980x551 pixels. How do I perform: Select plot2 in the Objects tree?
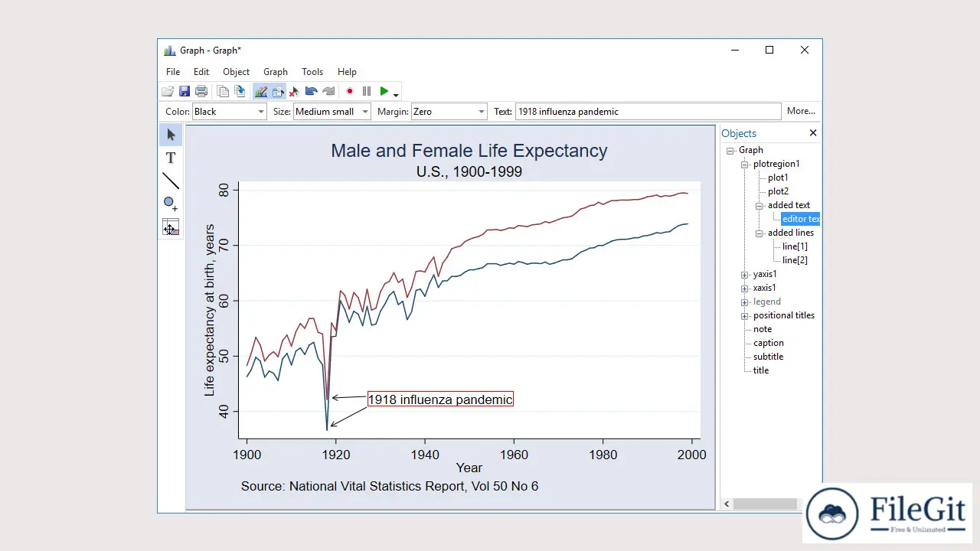click(x=778, y=191)
